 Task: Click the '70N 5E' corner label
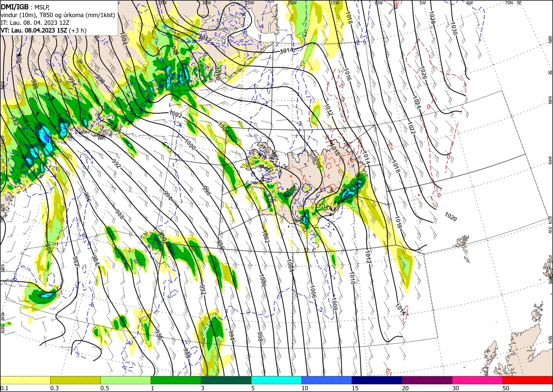tap(513, 3)
